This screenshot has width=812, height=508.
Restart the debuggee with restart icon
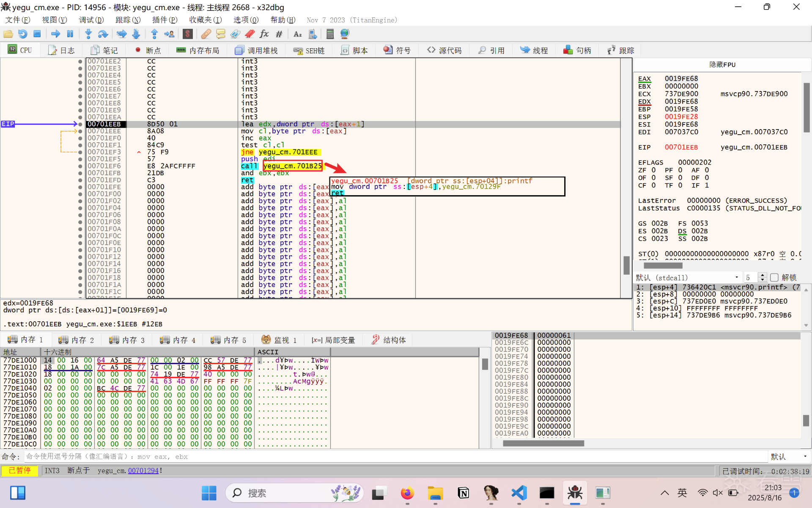click(x=23, y=34)
